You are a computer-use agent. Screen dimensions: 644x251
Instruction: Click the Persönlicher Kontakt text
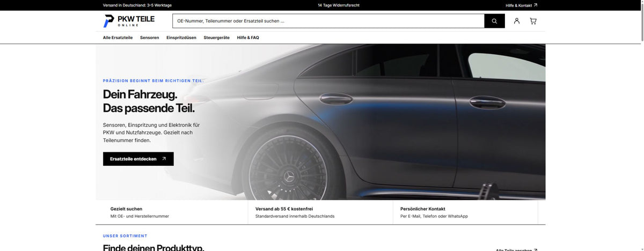[x=423, y=209]
